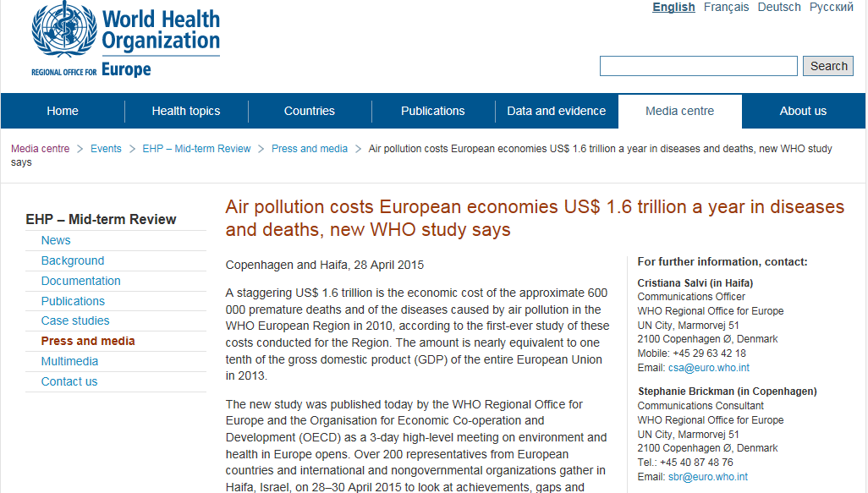Open the Home menu item
Screen dimensions: 868x493
(x=63, y=111)
